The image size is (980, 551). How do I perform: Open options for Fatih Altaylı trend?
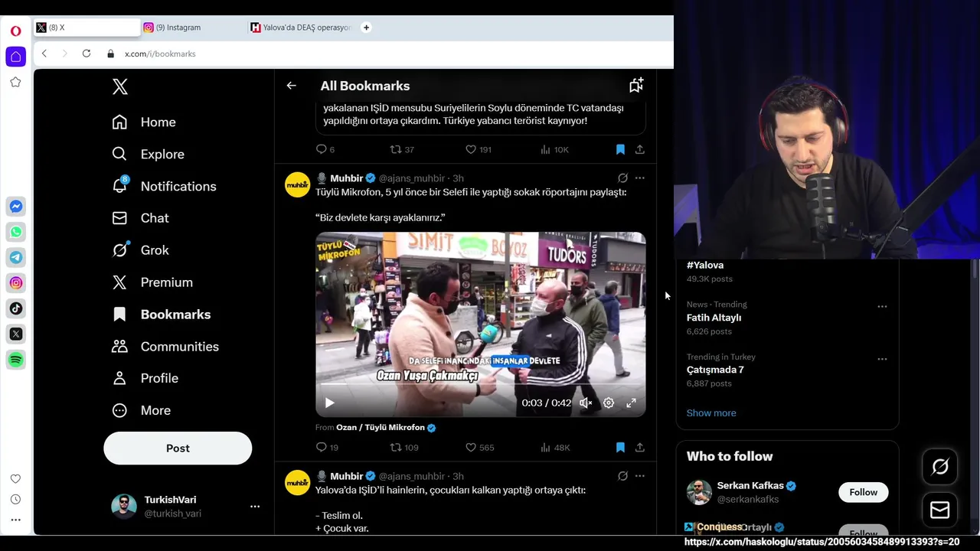point(882,306)
